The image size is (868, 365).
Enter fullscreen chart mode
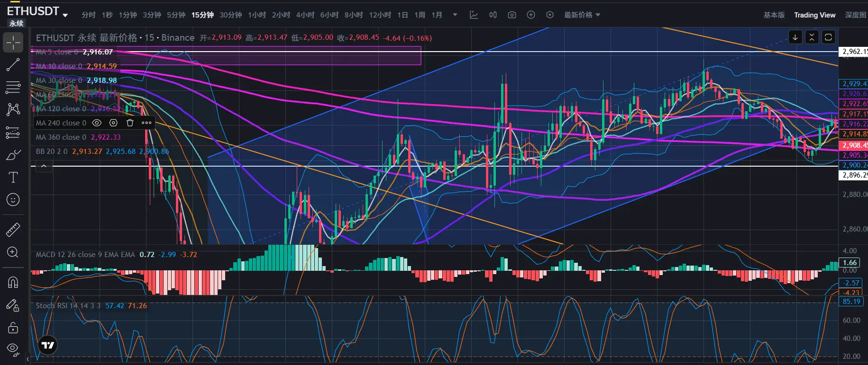coord(828,37)
